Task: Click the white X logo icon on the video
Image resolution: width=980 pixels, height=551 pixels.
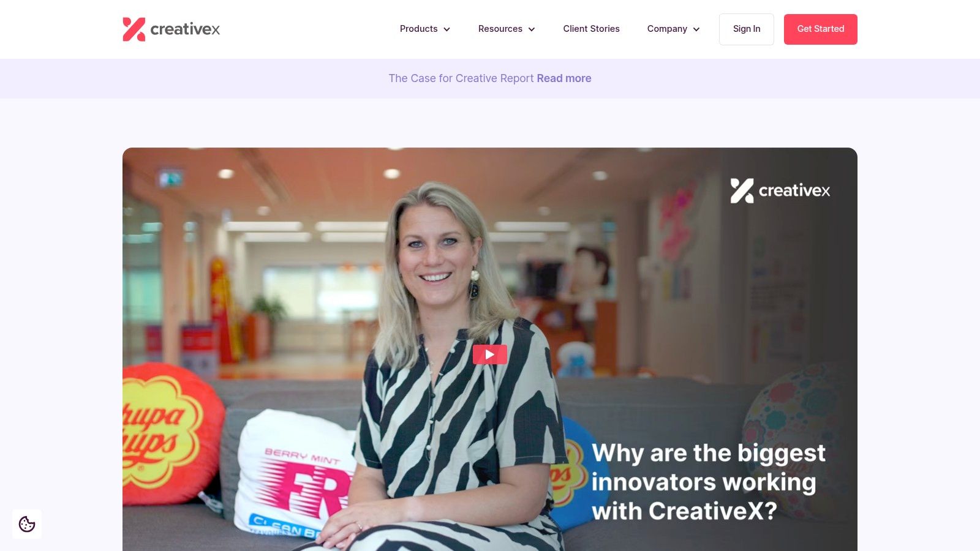Action: coord(742,190)
